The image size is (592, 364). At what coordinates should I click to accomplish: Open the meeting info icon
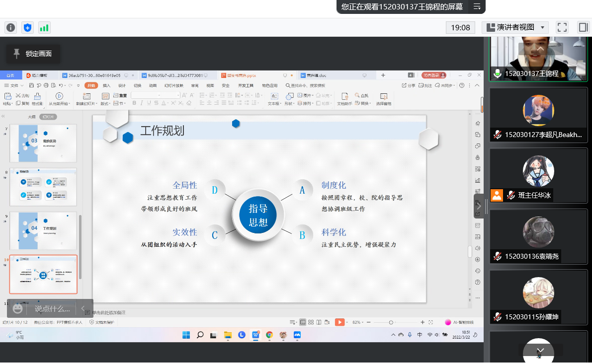point(10,27)
